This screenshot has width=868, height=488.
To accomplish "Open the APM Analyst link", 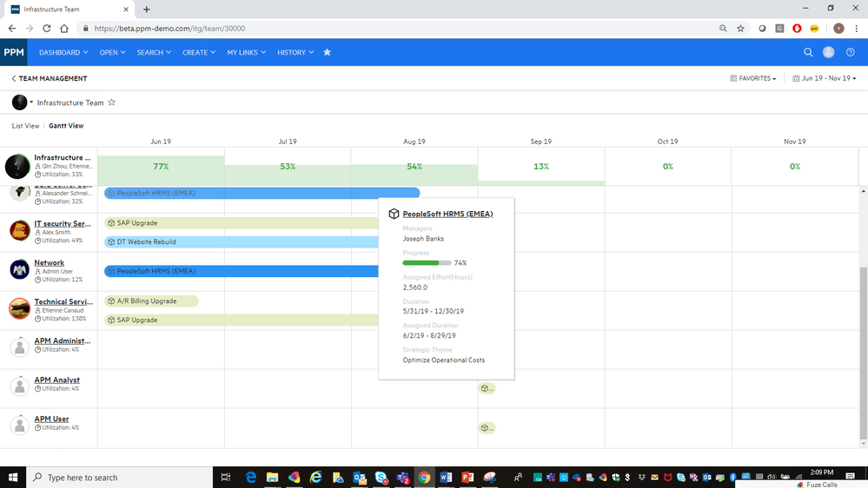I will coord(57,379).
